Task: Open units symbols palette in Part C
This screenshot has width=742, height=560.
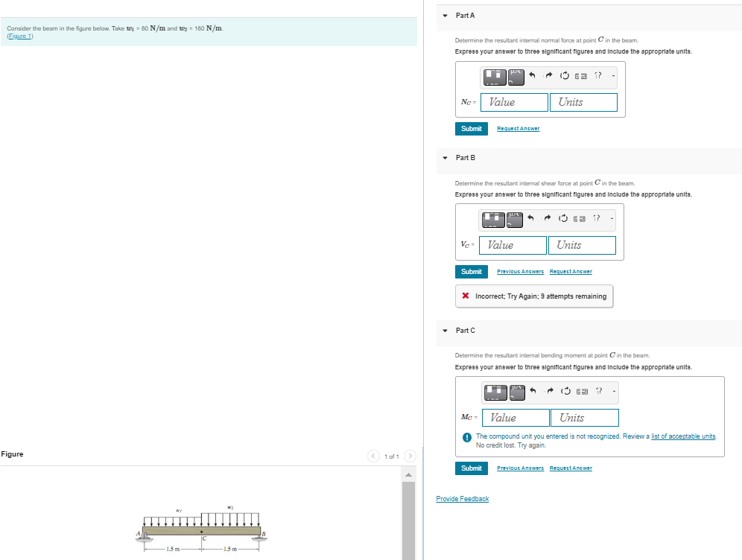Action: point(517,392)
